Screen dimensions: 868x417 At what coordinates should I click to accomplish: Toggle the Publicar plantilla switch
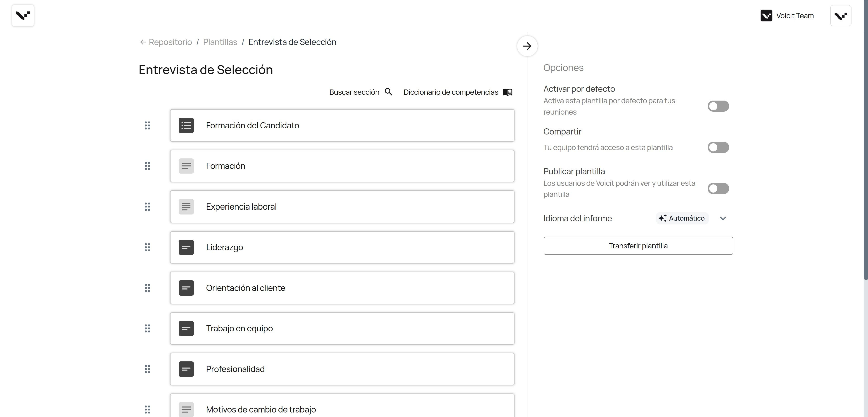coord(718,188)
